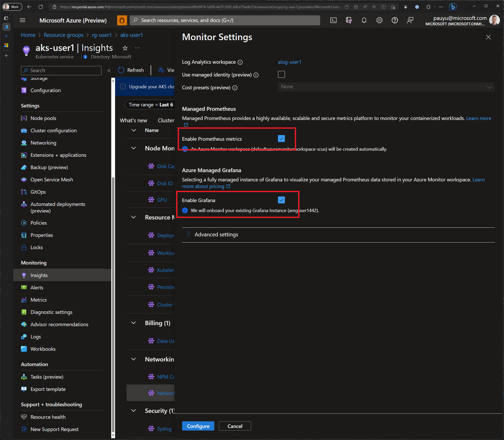Uncheck Enable Grafana checkbox

[x=281, y=200]
